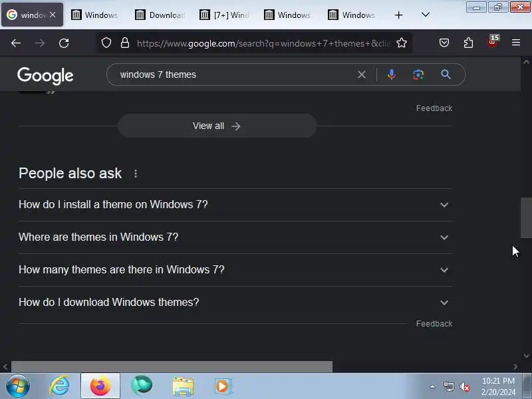
Task: Clear the search box with the X
Action: (x=362, y=74)
